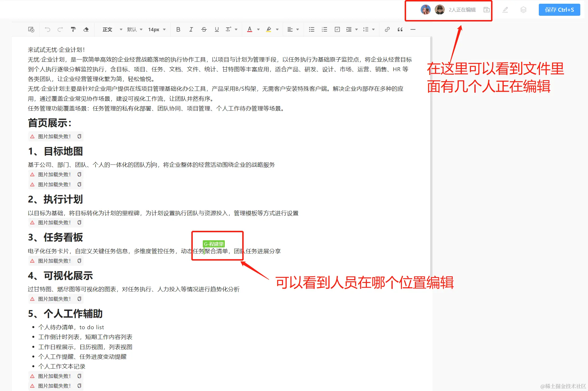Click copy icon of failed image under 任务看板
Viewport: 588px width, 391px height.
pos(80,261)
